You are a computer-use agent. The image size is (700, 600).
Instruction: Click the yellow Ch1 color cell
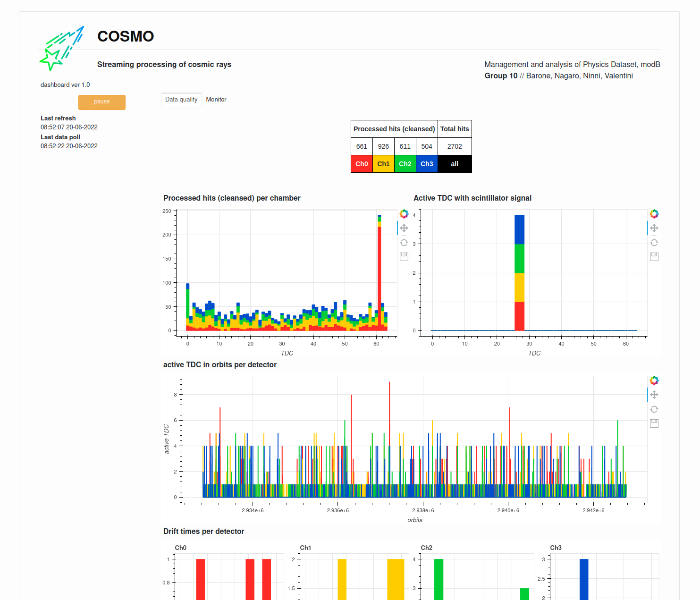[x=383, y=164]
